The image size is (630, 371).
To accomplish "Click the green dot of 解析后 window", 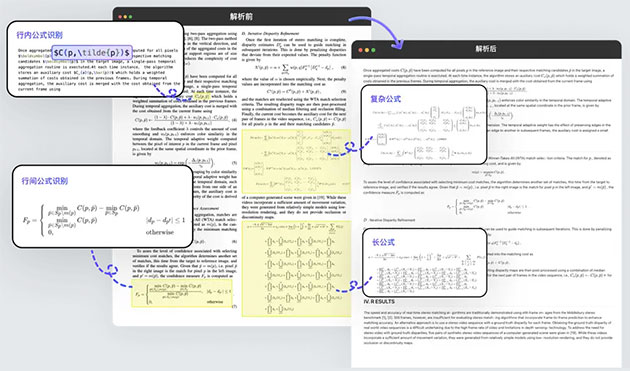I will click(x=373, y=50).
